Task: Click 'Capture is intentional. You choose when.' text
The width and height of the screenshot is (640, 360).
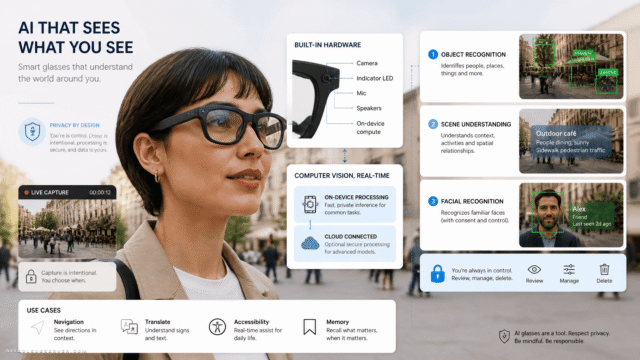Action: (x=69, y=276)
